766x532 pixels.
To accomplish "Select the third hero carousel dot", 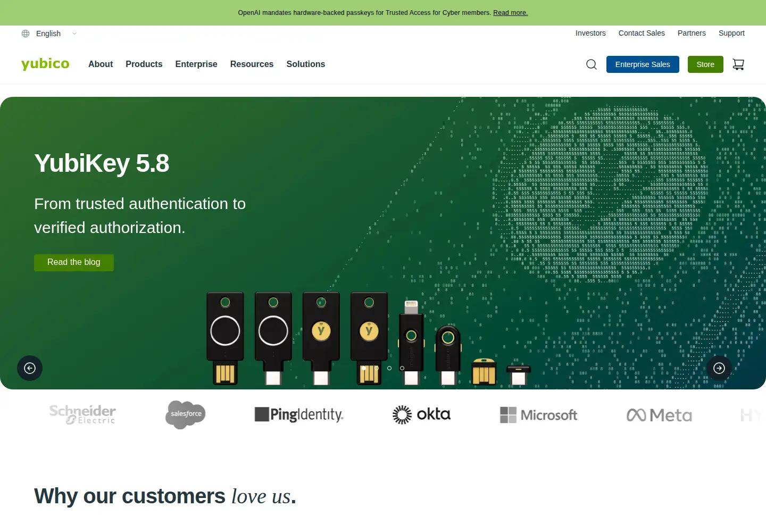I will click(389, 368).
